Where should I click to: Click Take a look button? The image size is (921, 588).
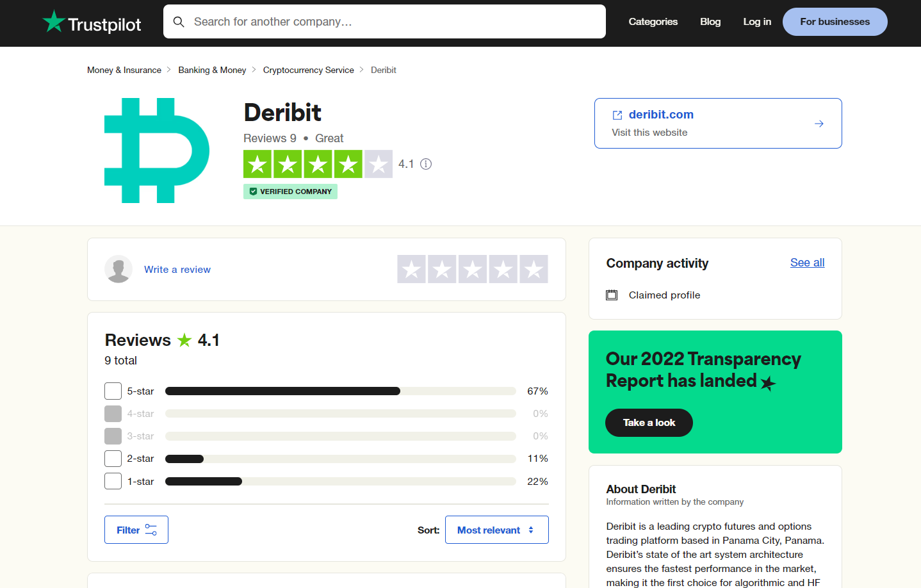(x=649, y=423)
